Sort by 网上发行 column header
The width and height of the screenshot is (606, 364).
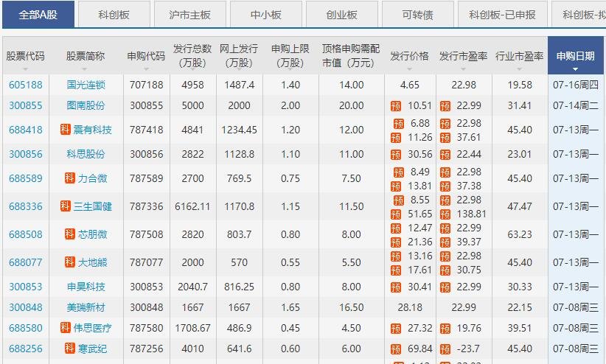239,56
